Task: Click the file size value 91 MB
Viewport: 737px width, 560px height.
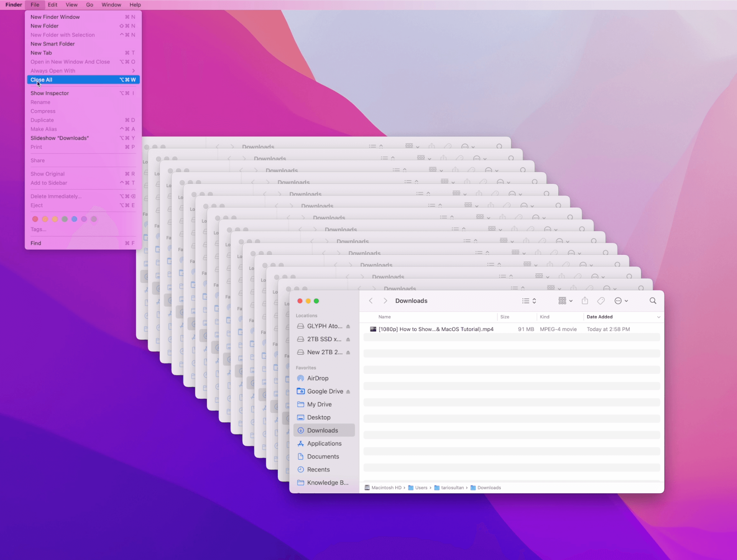Action: pyautogui.click(x=526, y=329)
